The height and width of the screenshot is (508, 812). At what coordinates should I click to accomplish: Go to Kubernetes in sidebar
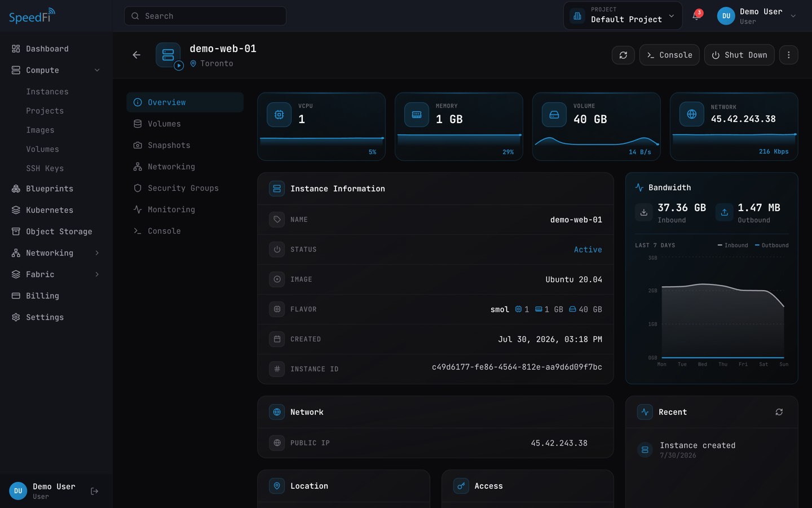(56, 210)
